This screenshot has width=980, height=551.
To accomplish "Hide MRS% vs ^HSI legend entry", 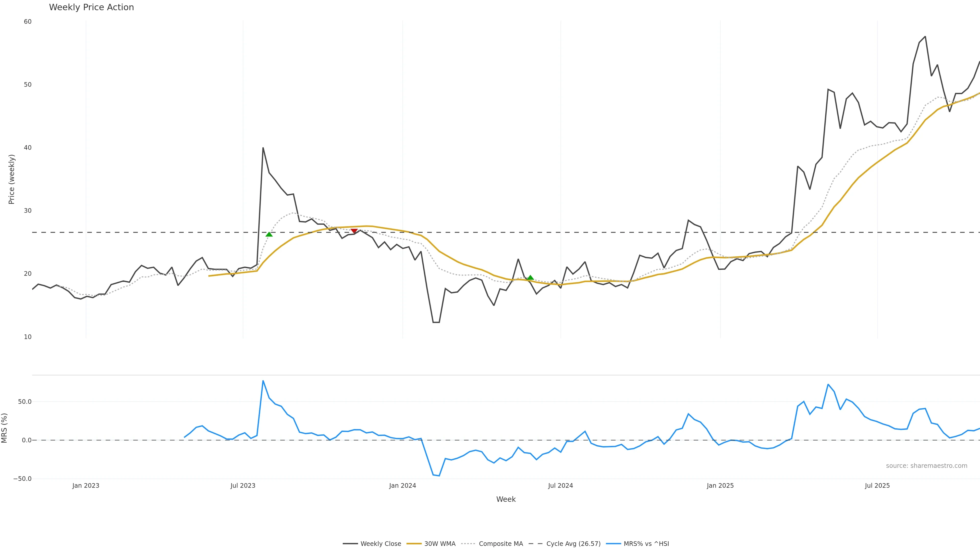I will (x=646, y=544).
